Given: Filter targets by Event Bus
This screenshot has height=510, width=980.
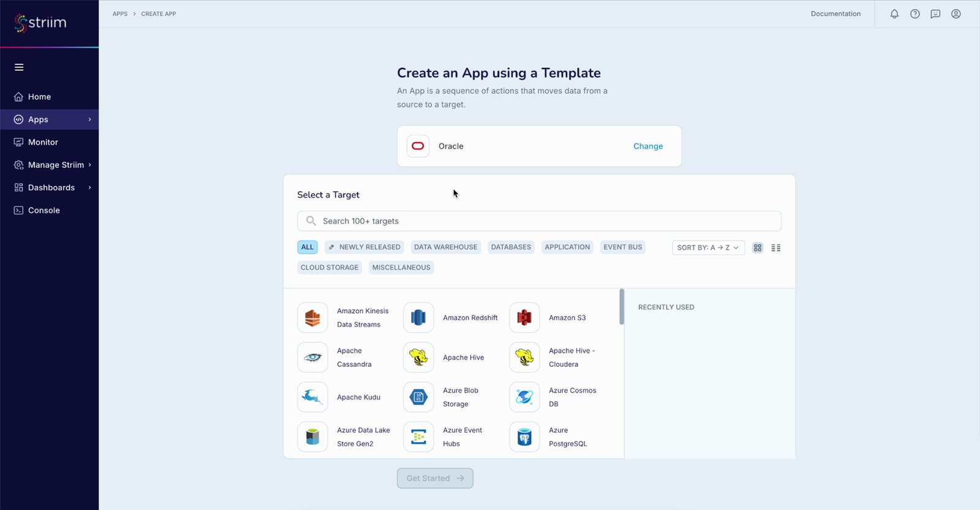Looking at the screenshot, I should 623,247.
